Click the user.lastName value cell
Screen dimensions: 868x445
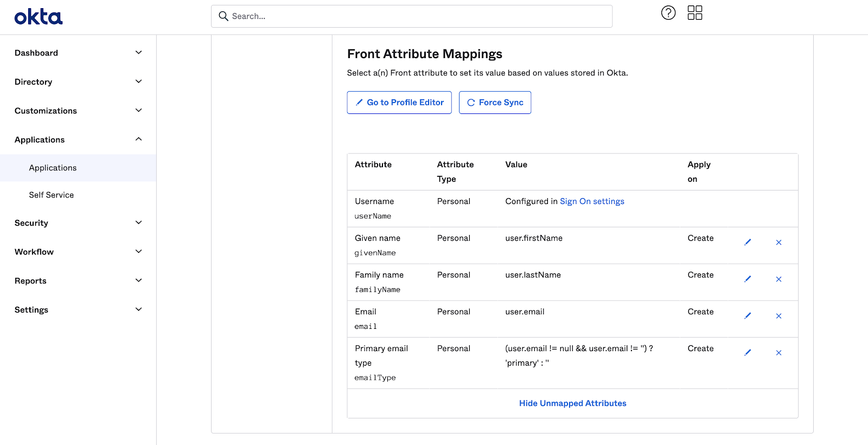coord(533,275)
